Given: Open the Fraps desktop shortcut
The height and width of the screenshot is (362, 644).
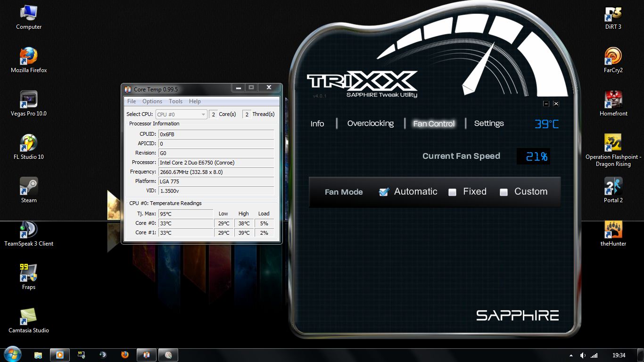Looking at the screenshot, I should pos(29,278).
